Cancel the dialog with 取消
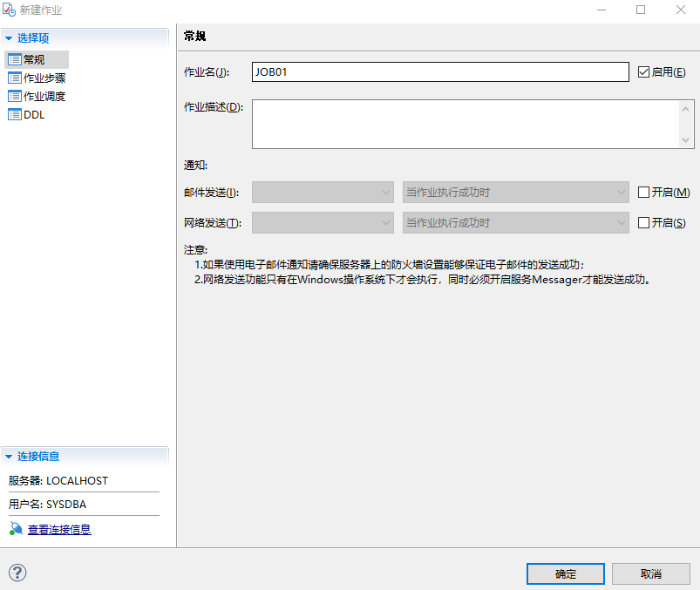 (x=650, y=573)
